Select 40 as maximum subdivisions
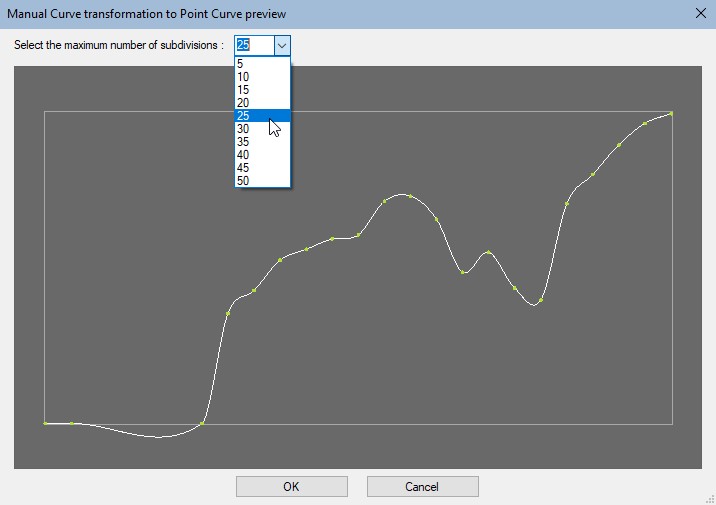 [262, 154]
